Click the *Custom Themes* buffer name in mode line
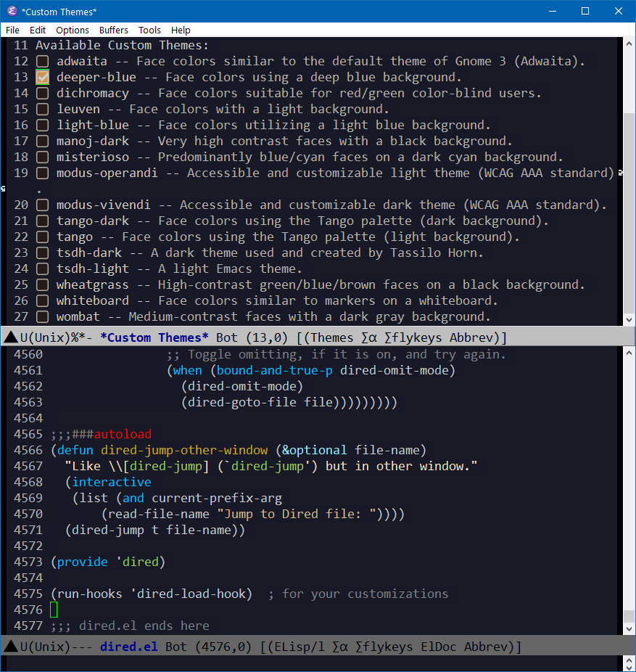Screen dimensions: 636x672 click(x=154, y=337)
